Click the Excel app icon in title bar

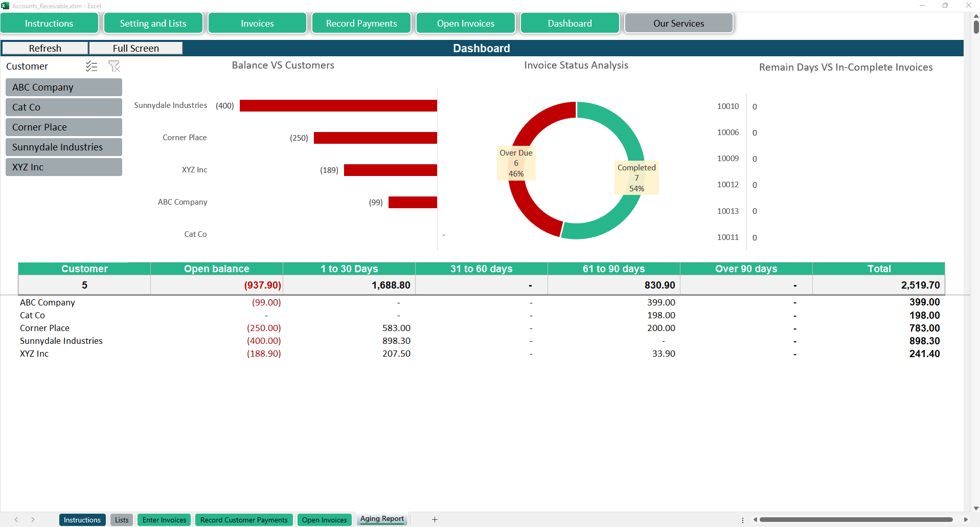[5, 6]
